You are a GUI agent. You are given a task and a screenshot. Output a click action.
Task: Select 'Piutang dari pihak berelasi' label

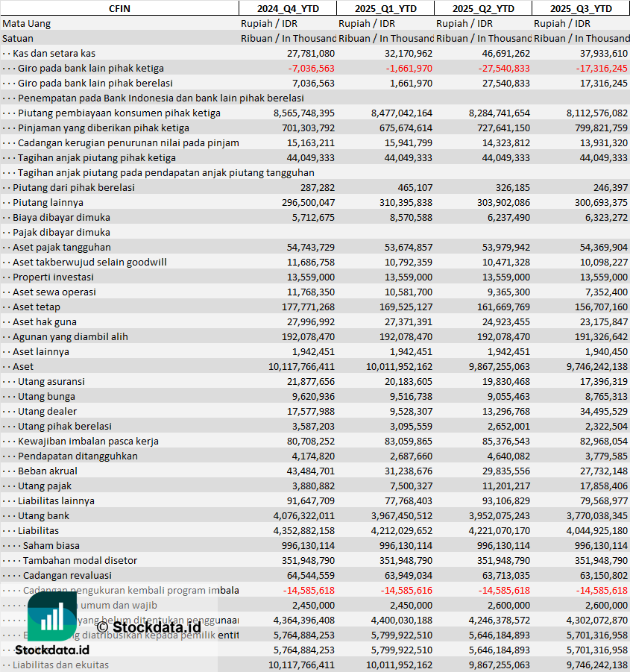point(74,188)
